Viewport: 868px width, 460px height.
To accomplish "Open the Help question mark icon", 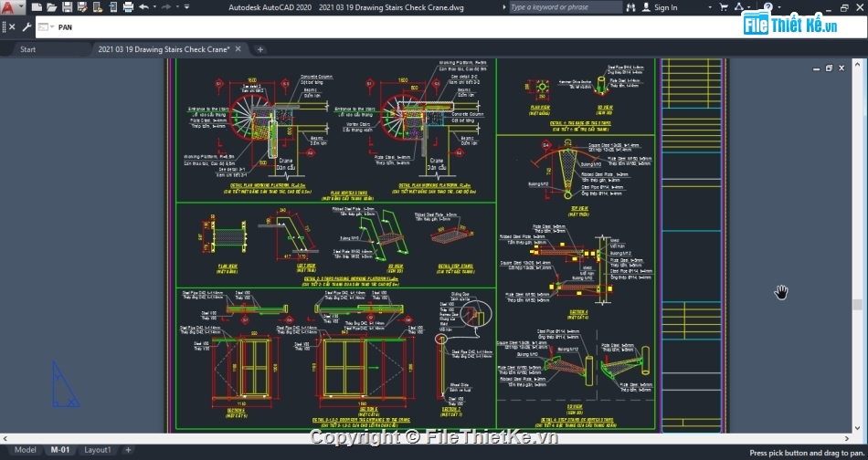I will pyautogui.click(x=767, y=6).
